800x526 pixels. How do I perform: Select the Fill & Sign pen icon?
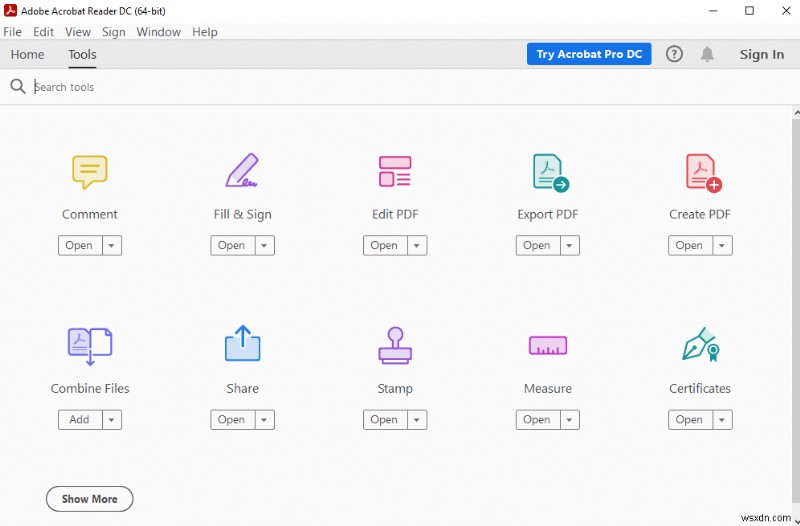242,170
